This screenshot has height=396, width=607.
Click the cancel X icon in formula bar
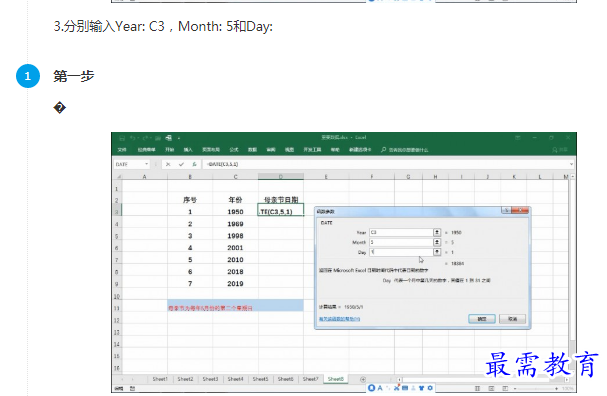coord(168,164)
